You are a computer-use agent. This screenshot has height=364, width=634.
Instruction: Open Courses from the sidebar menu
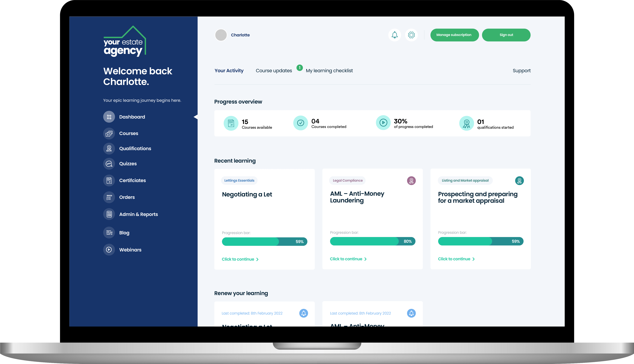128,134
